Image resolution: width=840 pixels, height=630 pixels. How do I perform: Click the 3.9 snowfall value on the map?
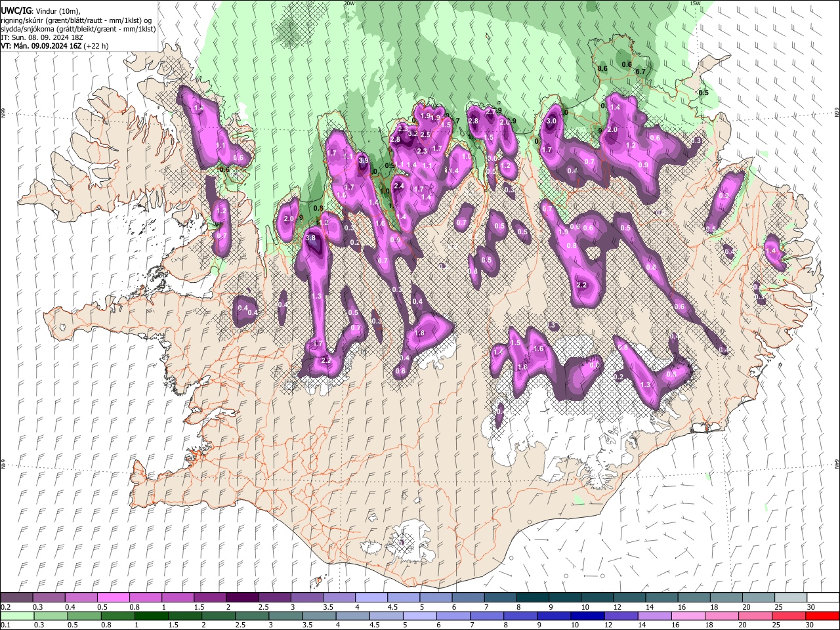tap(364, 159)
